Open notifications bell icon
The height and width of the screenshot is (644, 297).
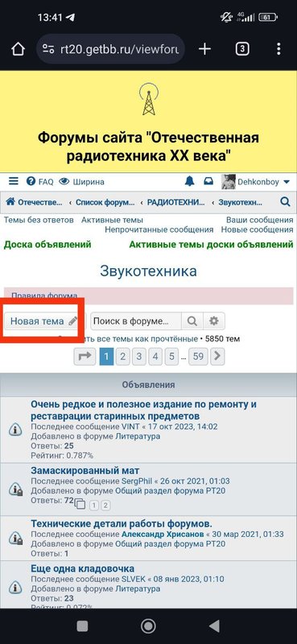[x=189, y=182]
